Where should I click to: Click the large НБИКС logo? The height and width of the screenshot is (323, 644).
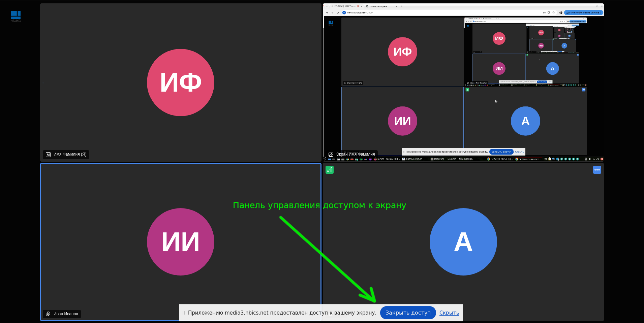pos(16,16)
